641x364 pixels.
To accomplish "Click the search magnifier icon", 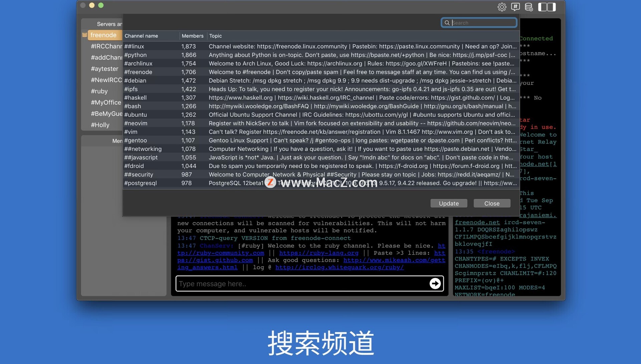I will [447, 23].
